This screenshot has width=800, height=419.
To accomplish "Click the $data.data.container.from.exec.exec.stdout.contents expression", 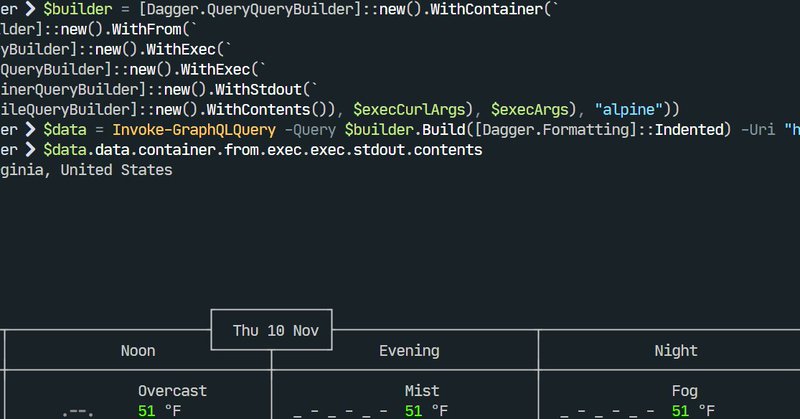I will click(x=263, y=150).
